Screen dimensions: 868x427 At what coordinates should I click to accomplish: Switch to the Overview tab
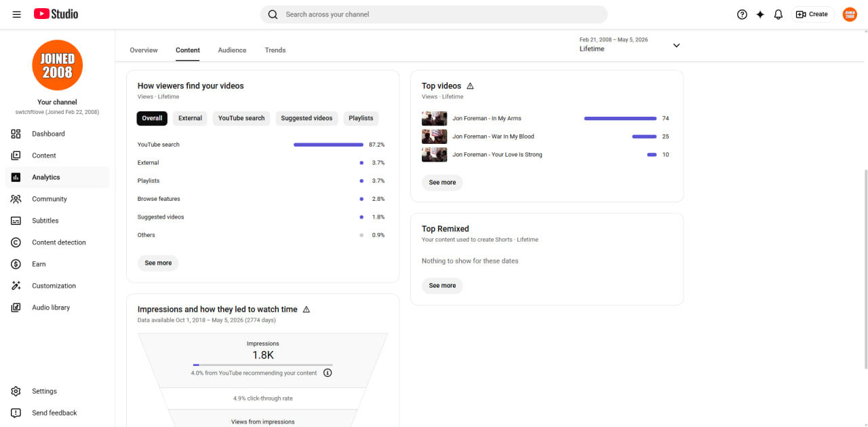(144, 50)
